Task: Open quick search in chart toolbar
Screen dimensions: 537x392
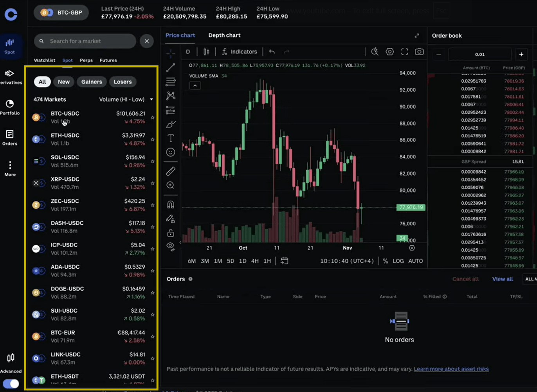Action: (375, 52)
